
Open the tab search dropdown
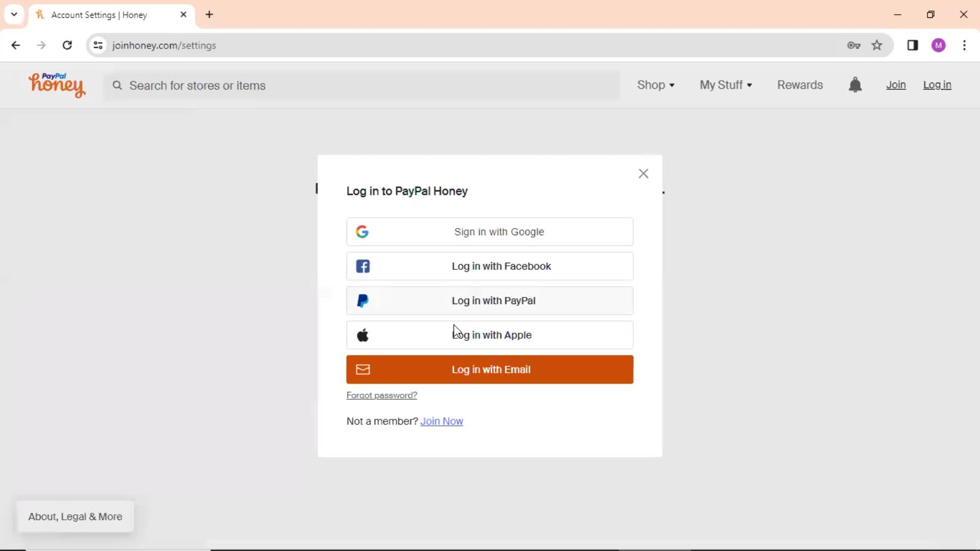point(14,15)
